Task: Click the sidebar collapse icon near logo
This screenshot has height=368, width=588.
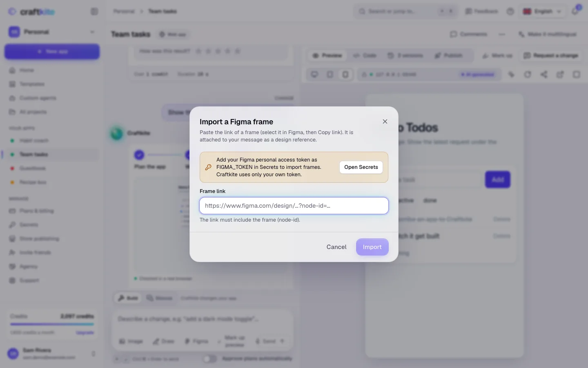Action: click(94, 11)
